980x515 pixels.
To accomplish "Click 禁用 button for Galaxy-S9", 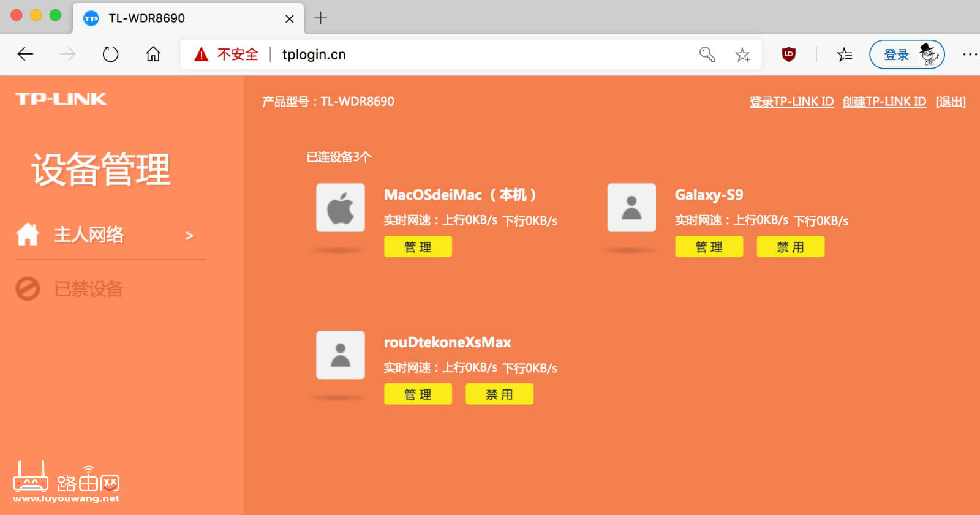I will 790,247.
